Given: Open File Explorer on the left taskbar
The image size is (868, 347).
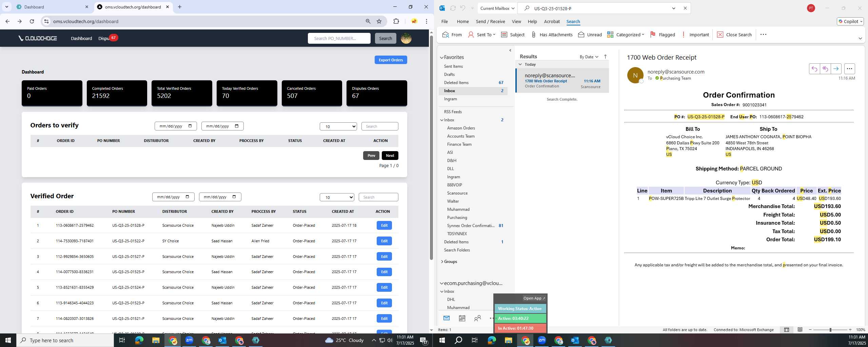Looking at the screenshot, I should (156, 340).
